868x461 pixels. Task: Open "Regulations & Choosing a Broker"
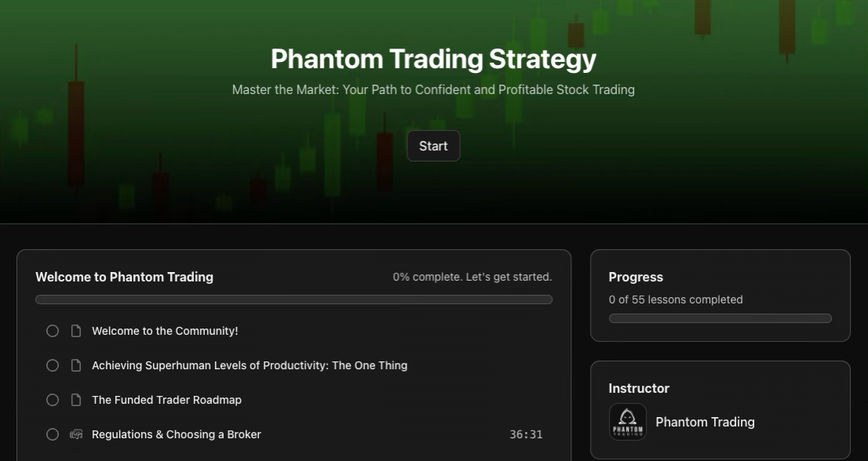point(176,434)
